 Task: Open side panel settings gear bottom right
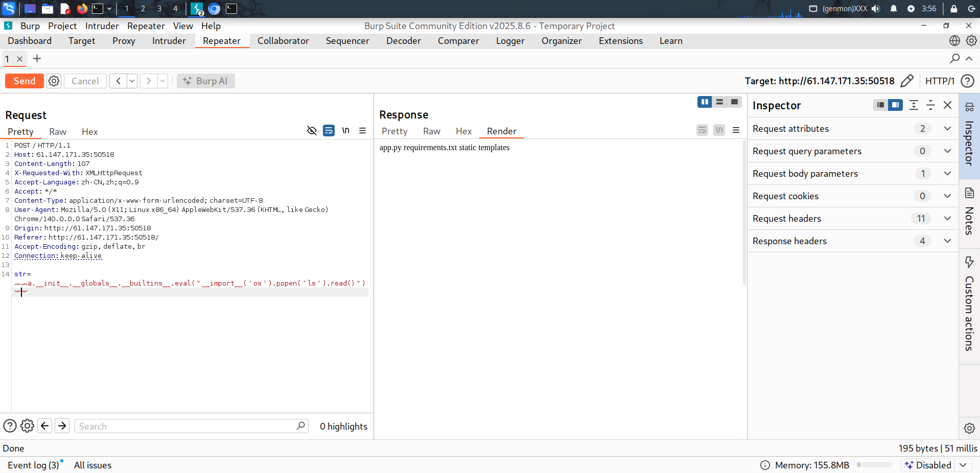969,428
